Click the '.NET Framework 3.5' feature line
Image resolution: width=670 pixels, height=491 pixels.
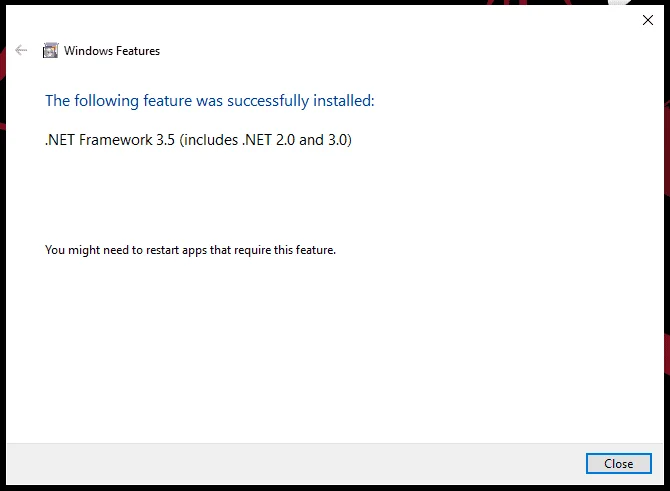[x=198, y=140]
